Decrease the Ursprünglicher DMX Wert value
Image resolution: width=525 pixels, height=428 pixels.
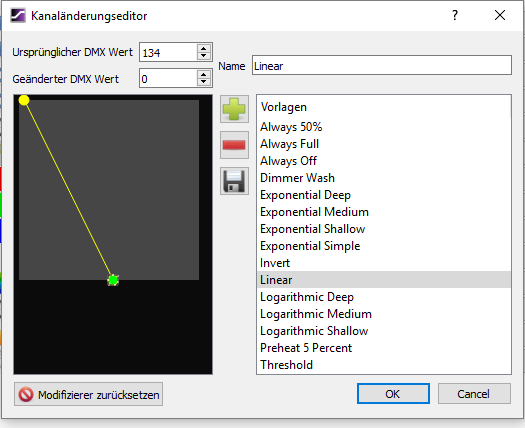[x=204, y=56]
